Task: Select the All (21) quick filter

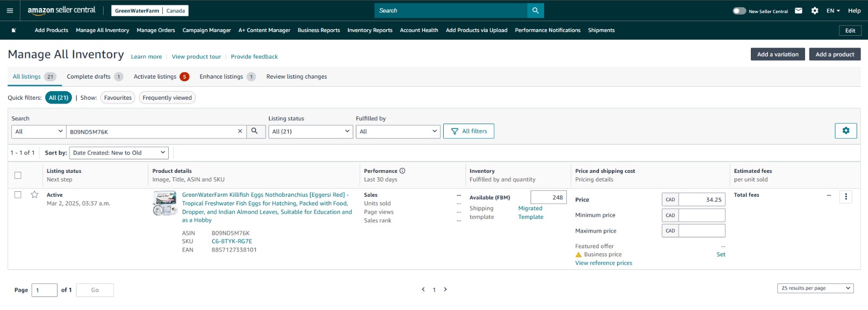Action: 59,98
